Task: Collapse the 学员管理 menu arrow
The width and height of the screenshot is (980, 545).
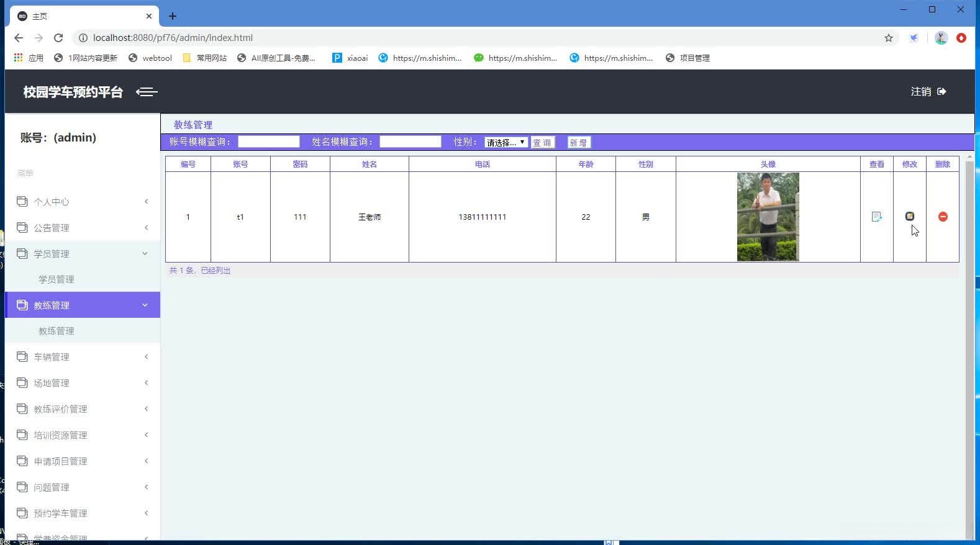Action: pyautogui.click(x=145, y=253)
